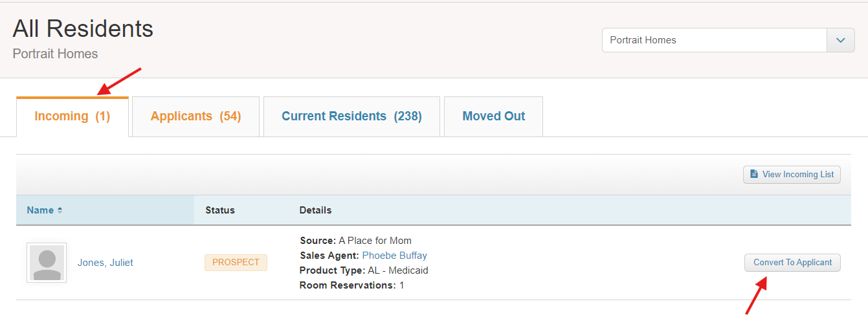Select the Moved Out tab
The height and width of the screenshot is (317, 868).
[x=493, y=116]
